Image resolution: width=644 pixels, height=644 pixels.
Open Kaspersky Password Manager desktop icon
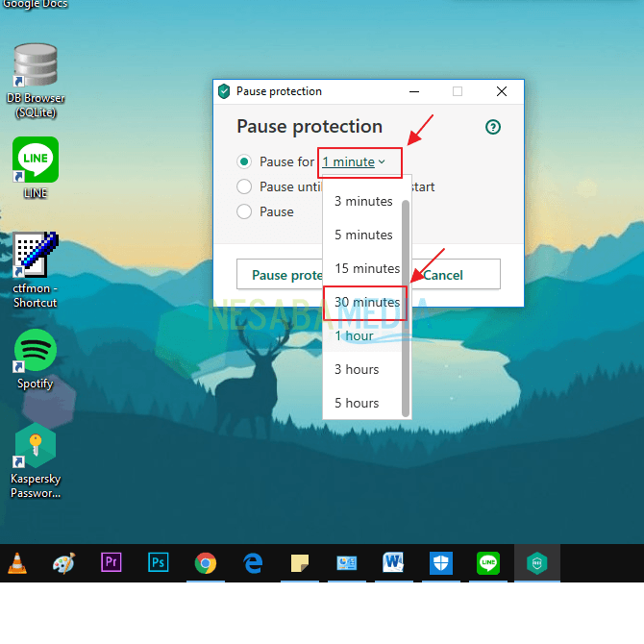point(36,450)
